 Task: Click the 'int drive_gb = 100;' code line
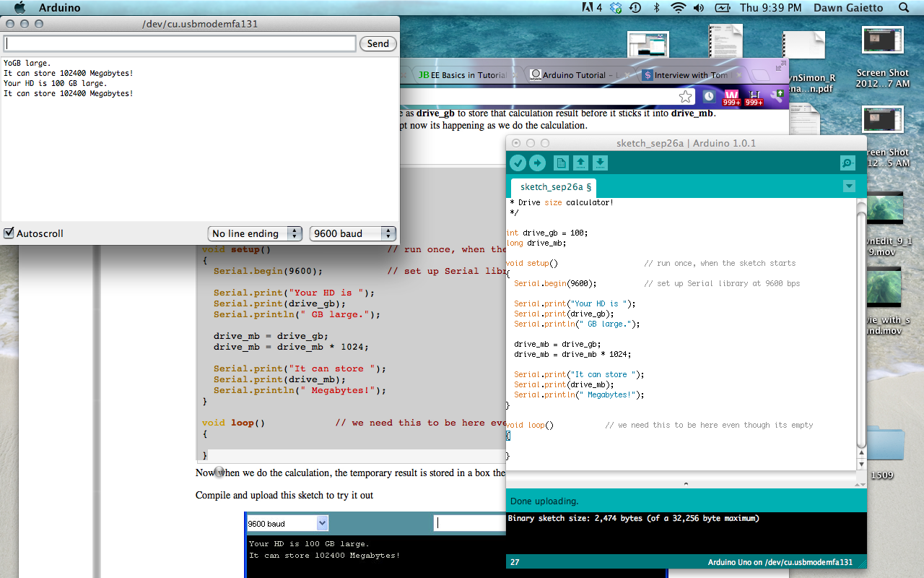coord(547,233)
